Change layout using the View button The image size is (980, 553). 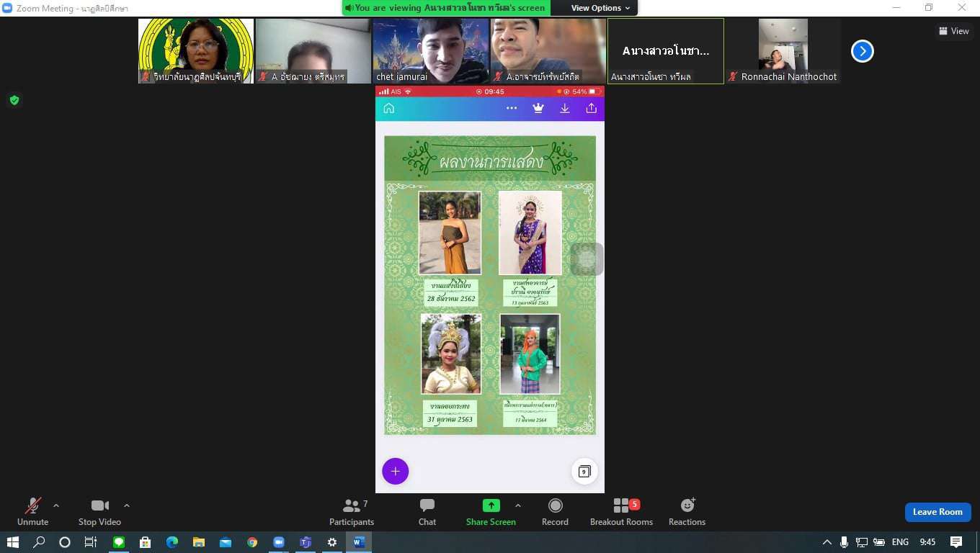click(x=954, y=31)
